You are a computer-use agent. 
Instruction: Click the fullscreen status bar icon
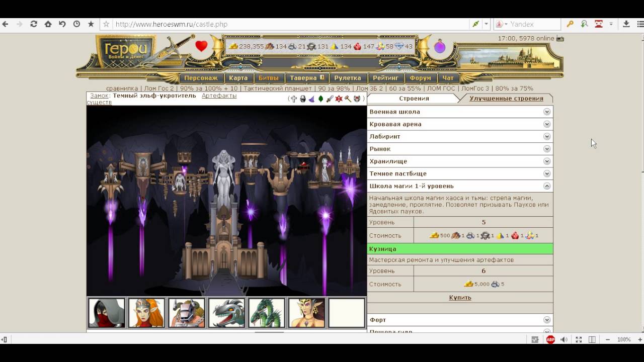click(x=579, y=339)
